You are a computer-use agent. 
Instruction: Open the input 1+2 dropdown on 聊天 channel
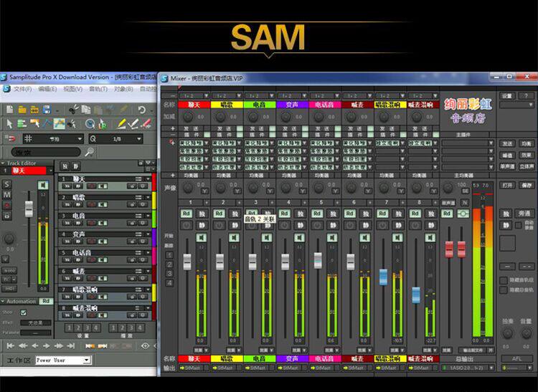(194, 96)
